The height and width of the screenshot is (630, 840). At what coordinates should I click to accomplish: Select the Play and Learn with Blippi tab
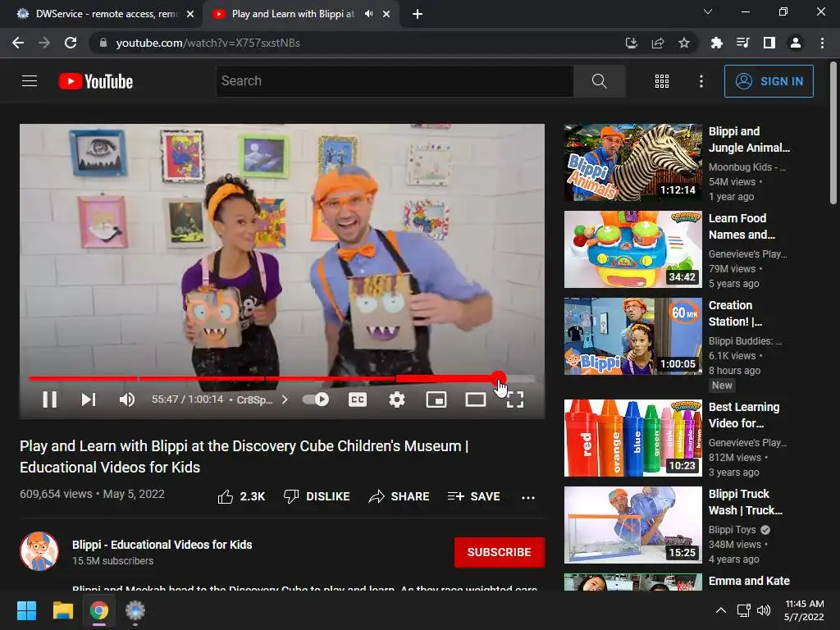point(293,14)
